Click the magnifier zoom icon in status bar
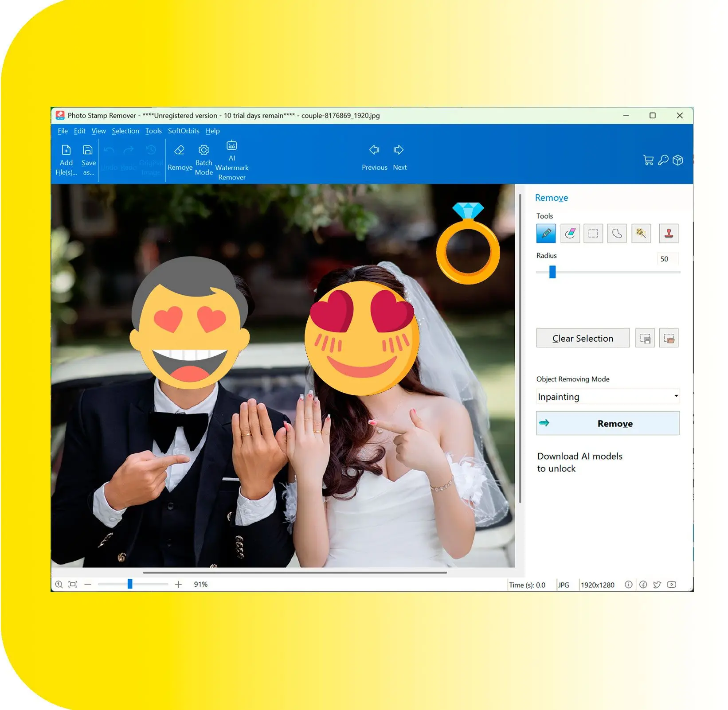The height and width of the screenshot is (710, 728). coord(59,585)
